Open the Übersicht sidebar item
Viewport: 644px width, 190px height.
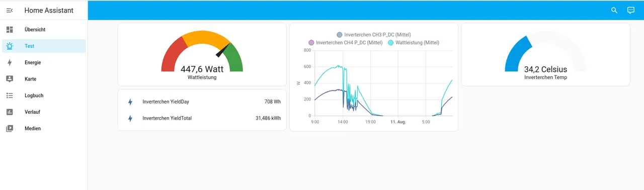44,30
